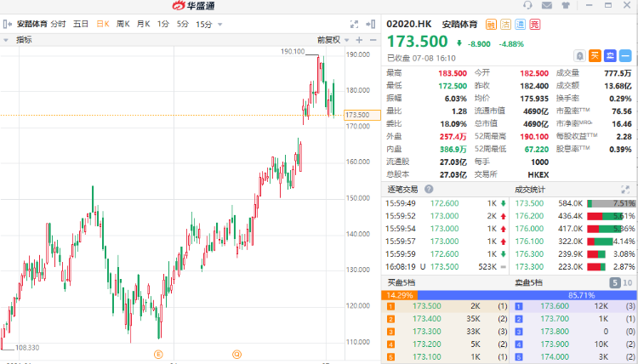Click the 108.330 low price label on chart
This screenshot has width=638, height=364.
coord(27,348)
